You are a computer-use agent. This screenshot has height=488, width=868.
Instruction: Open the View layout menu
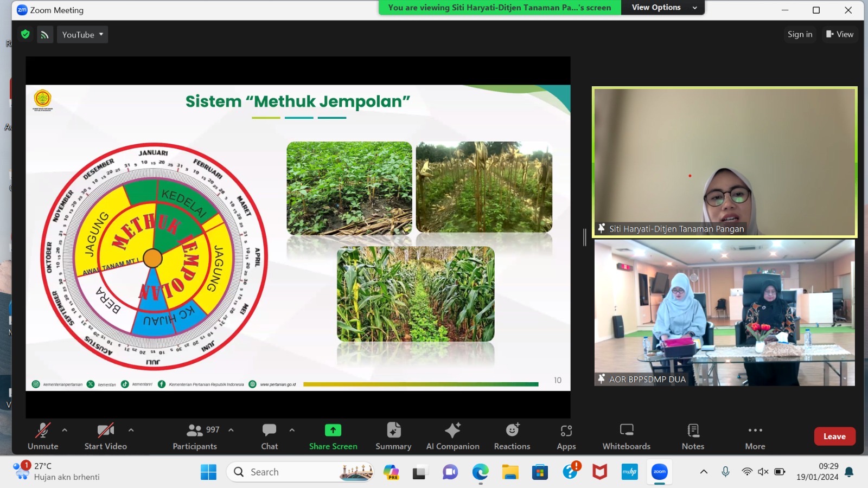[839, 34]
